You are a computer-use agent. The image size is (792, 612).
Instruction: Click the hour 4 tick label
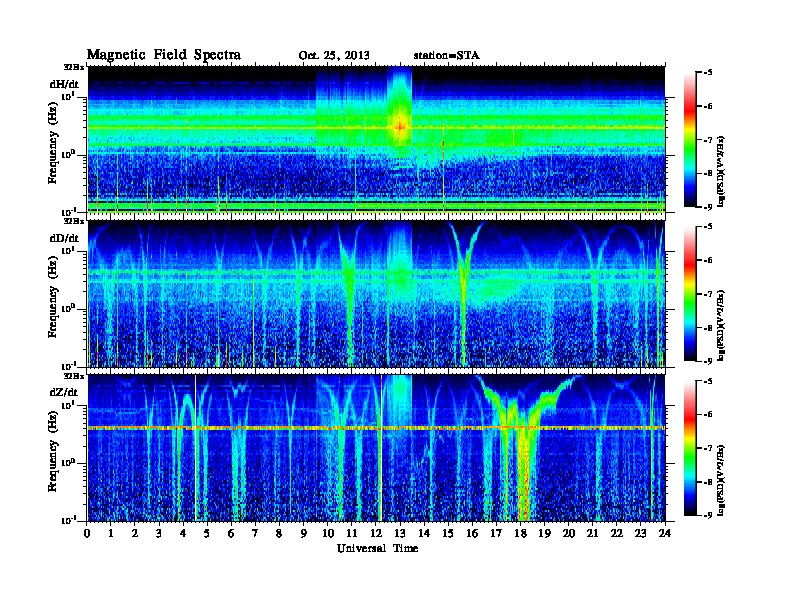tap(183, 533)
